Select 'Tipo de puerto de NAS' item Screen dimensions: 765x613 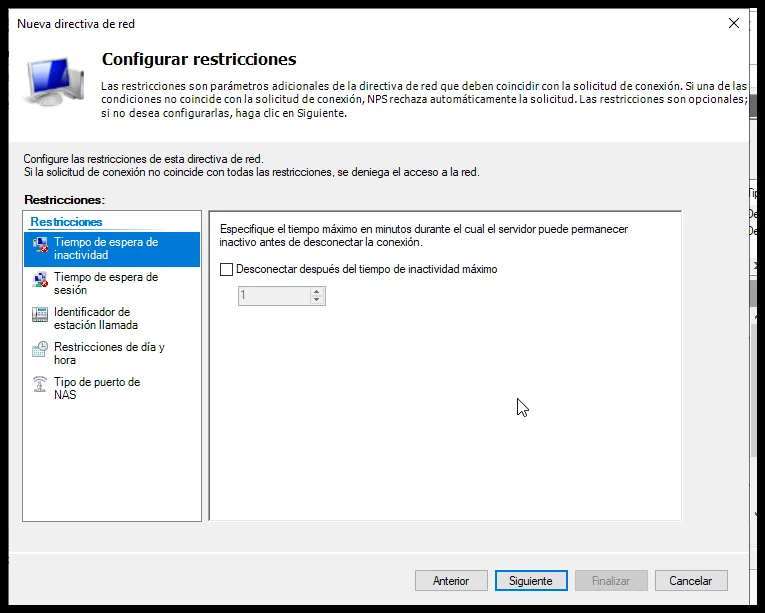(112, 388)
